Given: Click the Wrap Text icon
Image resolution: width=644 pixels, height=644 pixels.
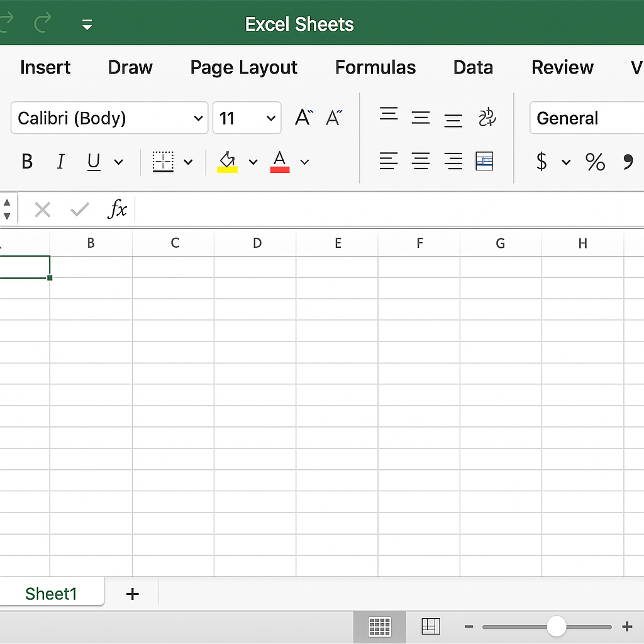Looking at the screenshot, I should (487, 117).
